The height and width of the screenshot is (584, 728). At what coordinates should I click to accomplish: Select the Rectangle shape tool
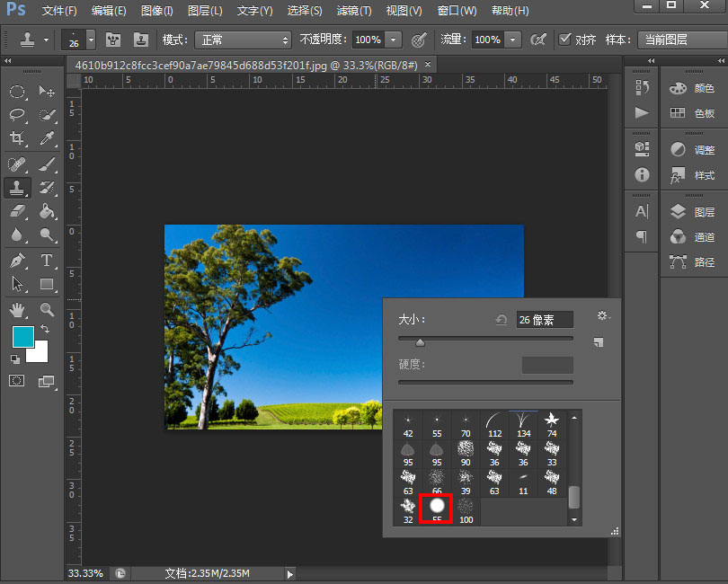click(x=47, y=284)
